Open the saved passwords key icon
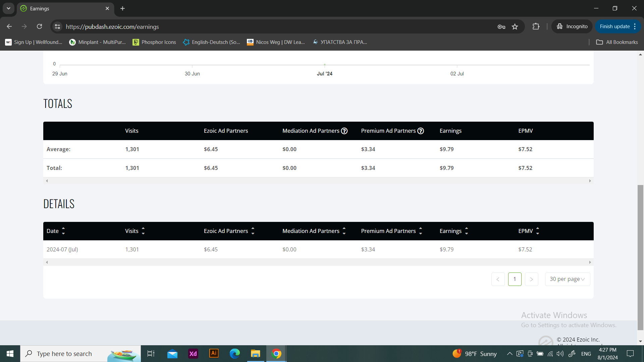The height and width of the screenshot is (362, 644). click(501, 27)
